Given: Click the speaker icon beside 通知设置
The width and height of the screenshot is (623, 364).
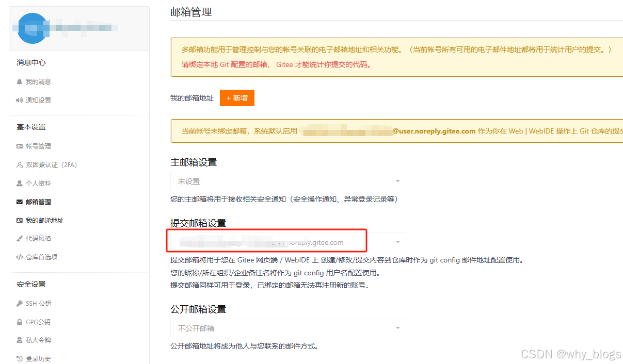Looking at the screenshot, I should pyautogui.click(x=20, y=101).
